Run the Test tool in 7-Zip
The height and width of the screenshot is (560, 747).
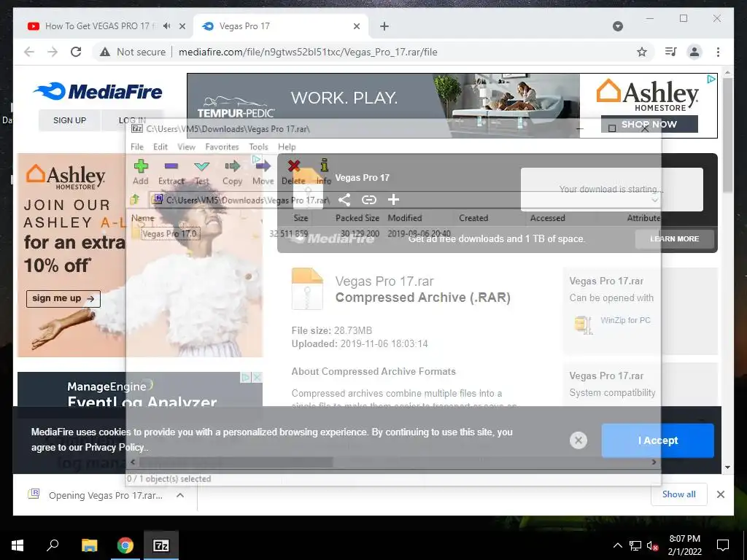pyautogui.click(x=202, y=172)
